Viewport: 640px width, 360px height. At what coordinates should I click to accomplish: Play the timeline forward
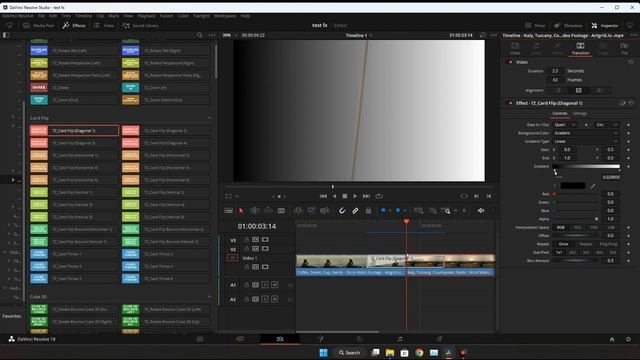(355, 196)
